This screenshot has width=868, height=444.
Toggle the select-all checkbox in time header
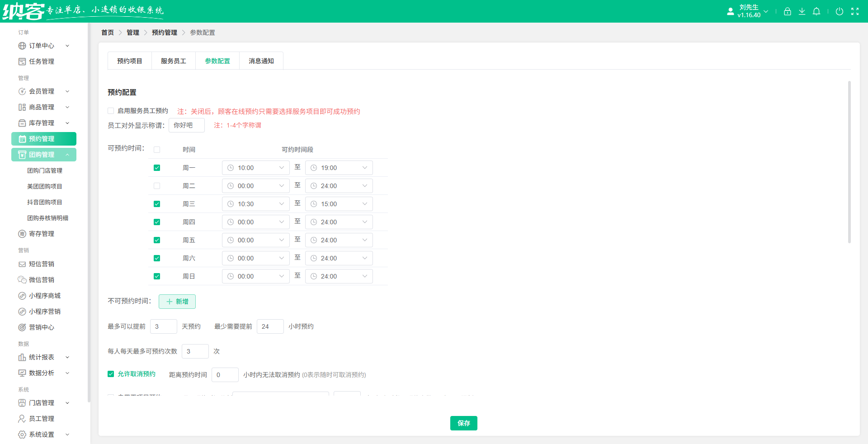157,150
